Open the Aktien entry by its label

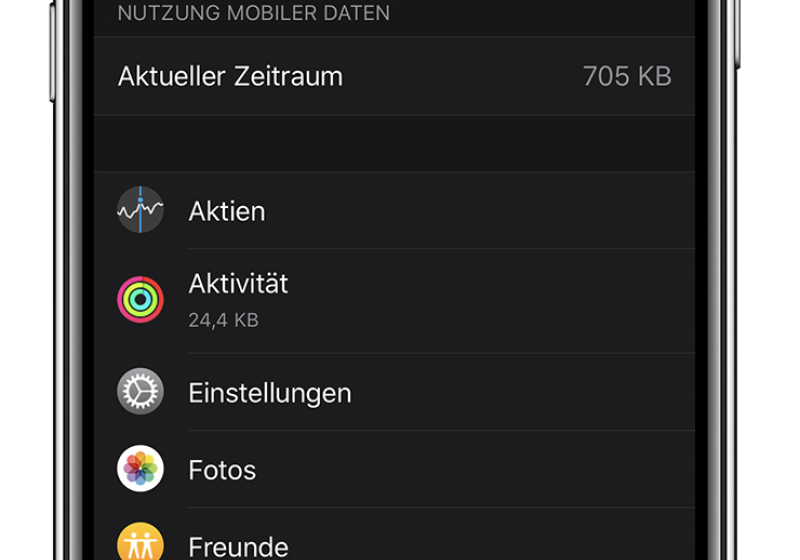pyautogui.click(x=227, y=211)
